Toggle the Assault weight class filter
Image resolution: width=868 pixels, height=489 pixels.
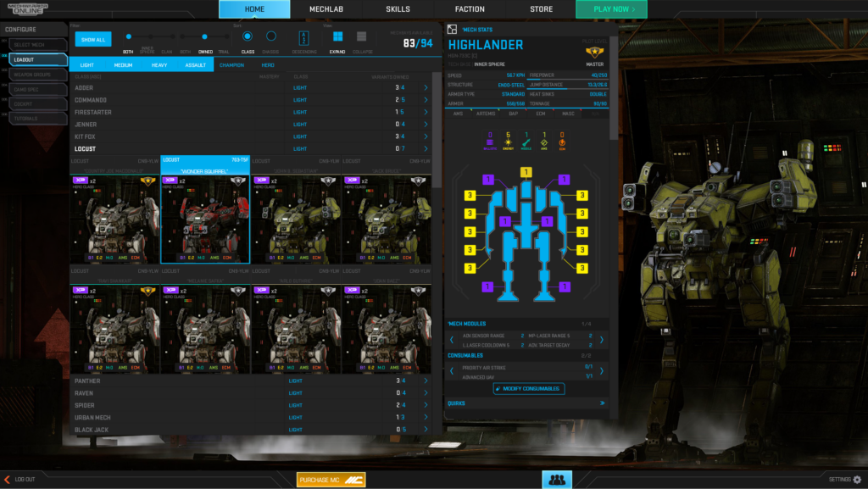[196, 65]
